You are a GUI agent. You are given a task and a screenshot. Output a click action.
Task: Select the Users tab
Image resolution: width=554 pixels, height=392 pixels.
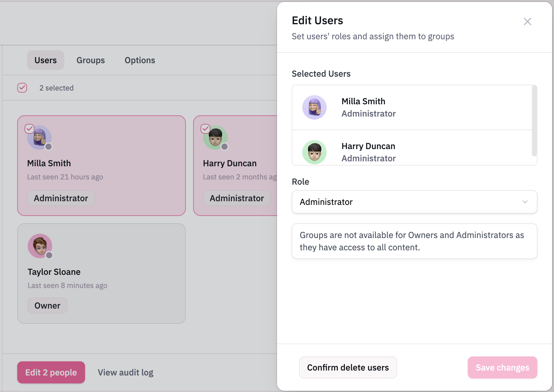[x=45, y=60]
